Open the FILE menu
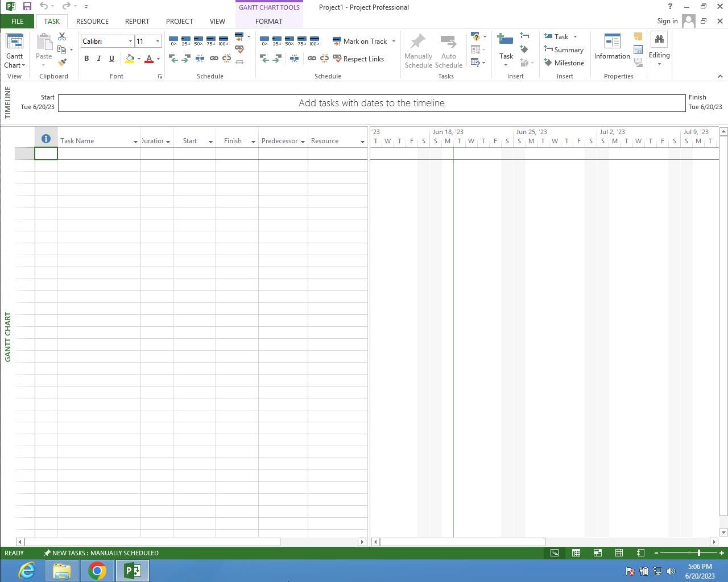 tap(17, 21)
